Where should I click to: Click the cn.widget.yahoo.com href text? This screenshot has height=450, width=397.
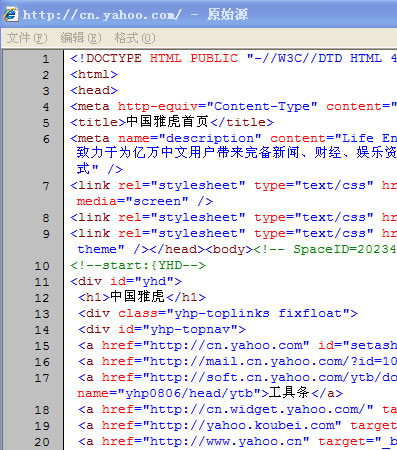point(238,409)
